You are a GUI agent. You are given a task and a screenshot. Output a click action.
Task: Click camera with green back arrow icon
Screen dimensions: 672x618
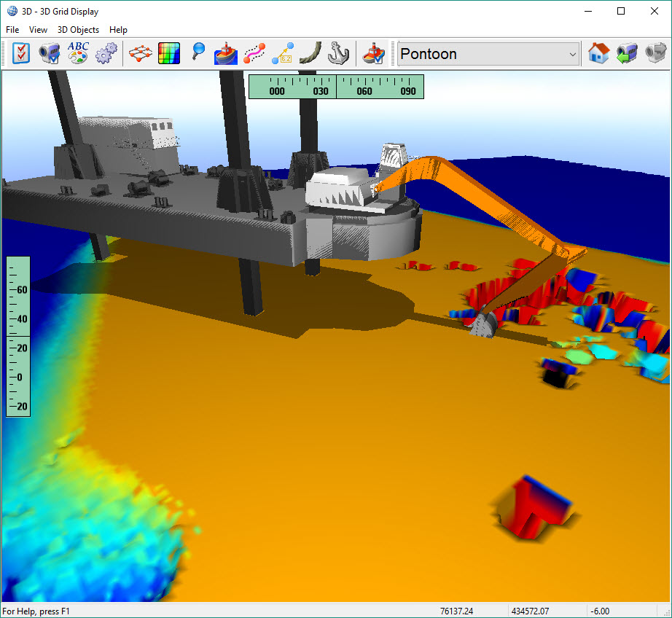(627, 54)
